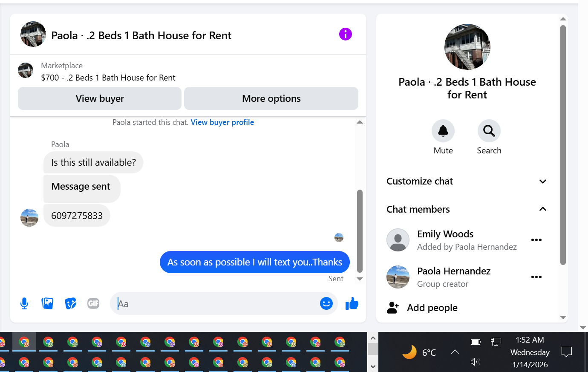Mute notifications with the bell icon
This screenshot has width=588, height=372.
(x=443, y=131)
